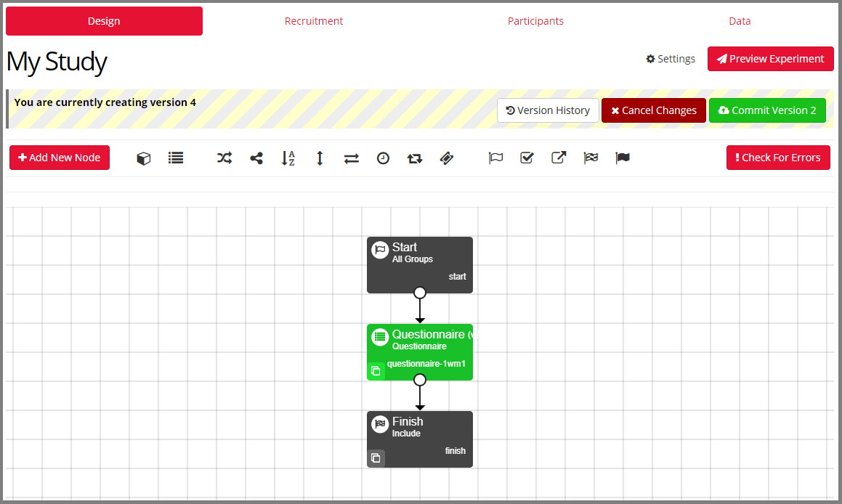Click the clock delay icon
842x504 pixels.
click(383, 158)
